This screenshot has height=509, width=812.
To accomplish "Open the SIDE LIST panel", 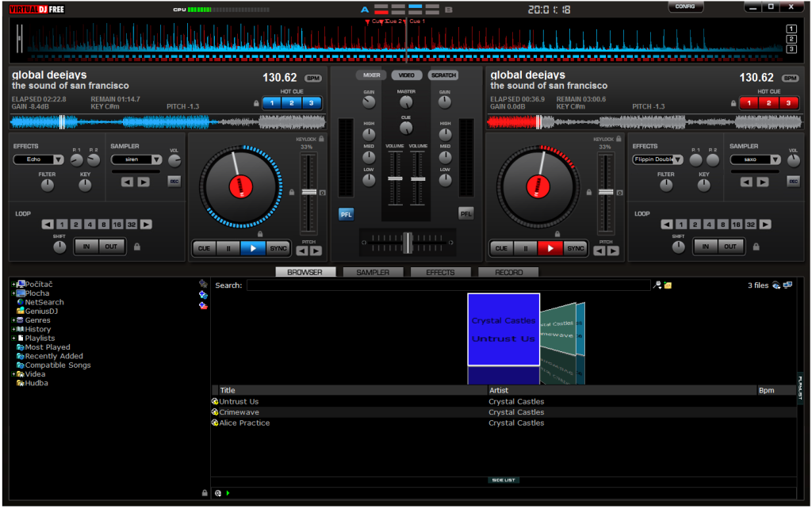I will click(x=504, y=480).
